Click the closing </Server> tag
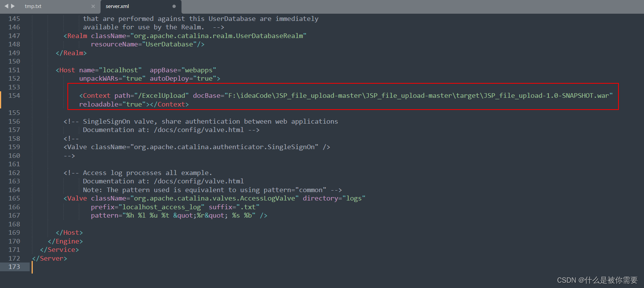 point(50,258)
